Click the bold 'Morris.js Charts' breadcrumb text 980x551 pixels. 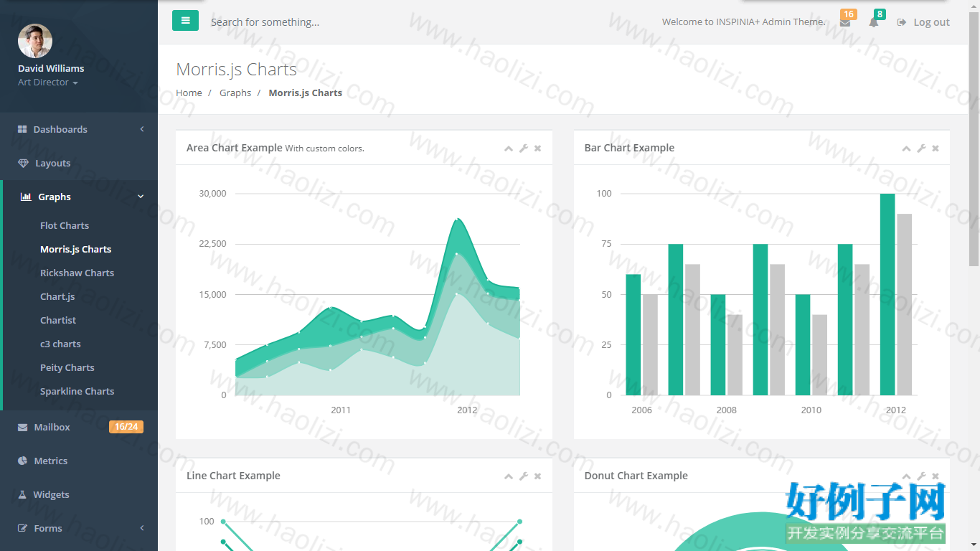[x=305, y=93]
